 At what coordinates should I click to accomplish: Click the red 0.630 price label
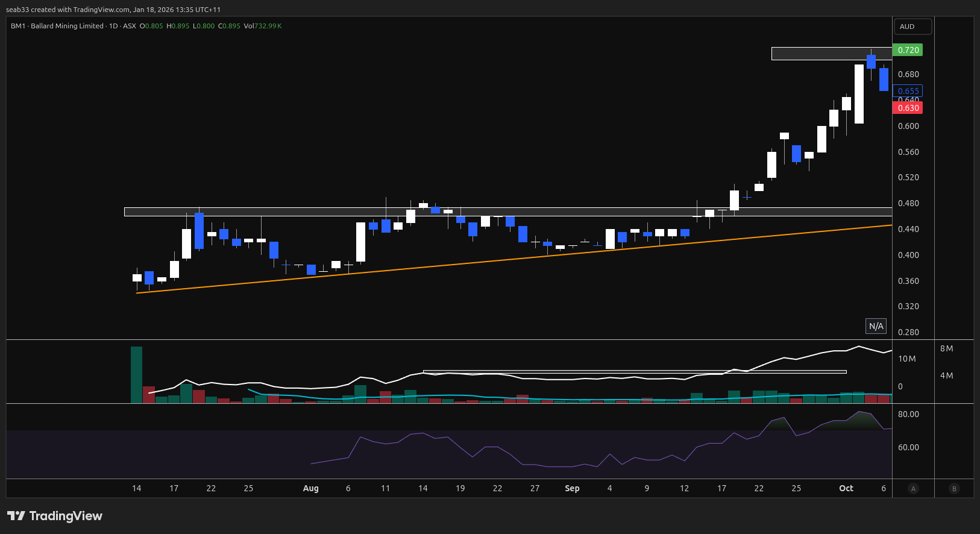(x=908, y=108)
